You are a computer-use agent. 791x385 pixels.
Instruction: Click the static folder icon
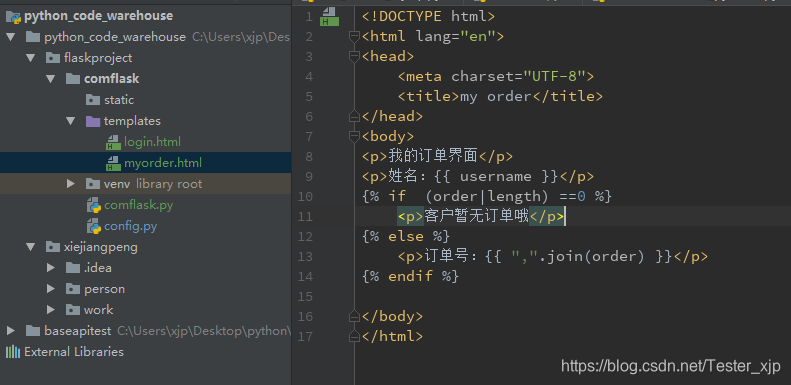[x=93, y=100]
